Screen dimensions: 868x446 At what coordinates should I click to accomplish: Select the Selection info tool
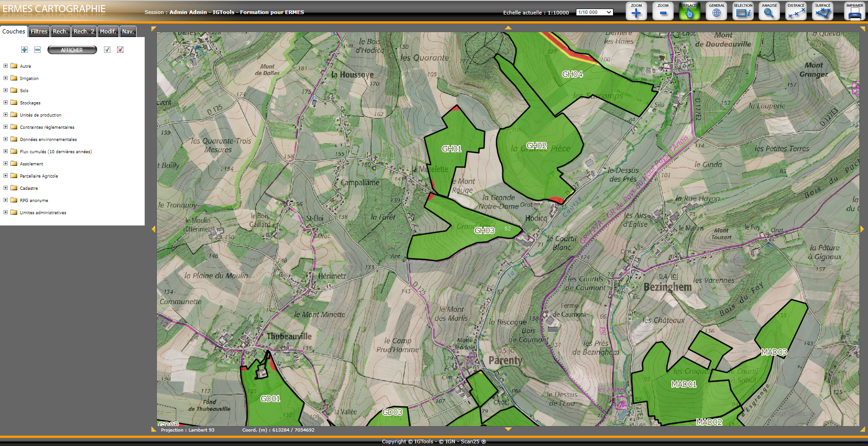point(743,11)
